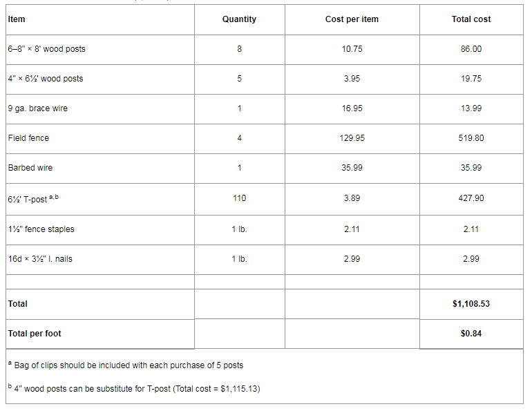Click the wood posts substitute footnote
Screen dimensions: 532x411
[136, 389]
